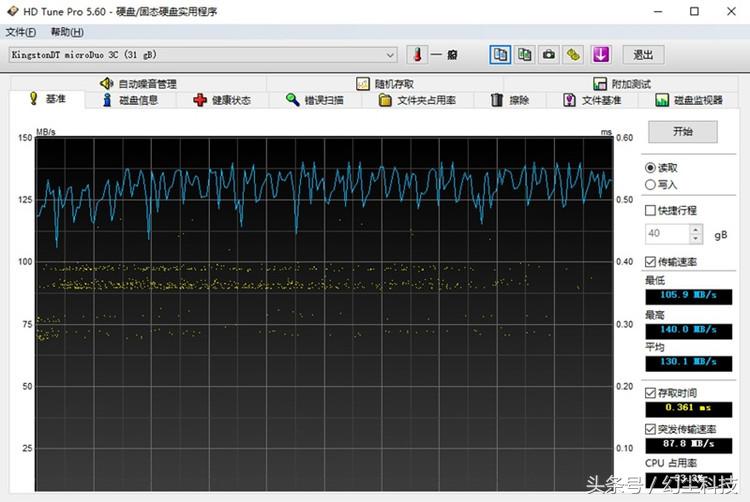This screenshot has width=750, height=502.
Task: Click the maximum speed value 140.0 MB/s
Action: pyautogui.click(x=688, y=330)
